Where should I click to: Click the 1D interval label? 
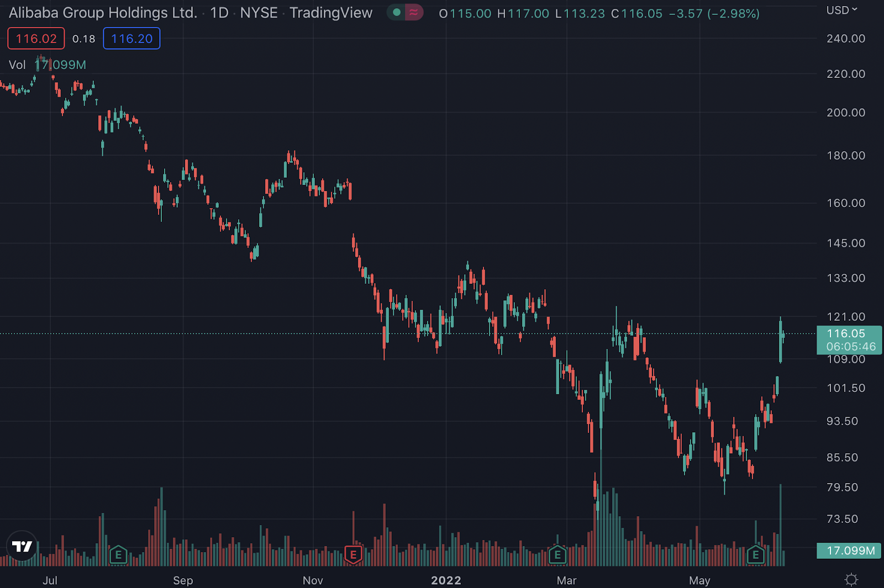(219, 13)
